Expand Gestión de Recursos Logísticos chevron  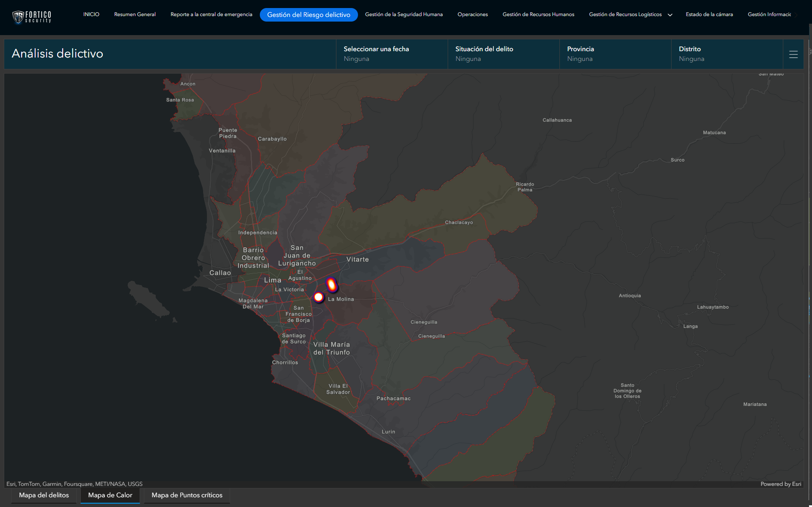point(670,15)
